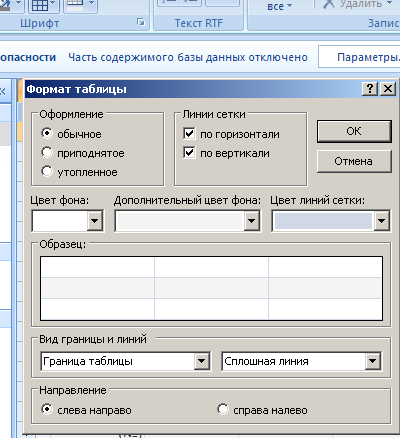
Task: Click the gridline color swatch
Action: click(x=323, y=221)
